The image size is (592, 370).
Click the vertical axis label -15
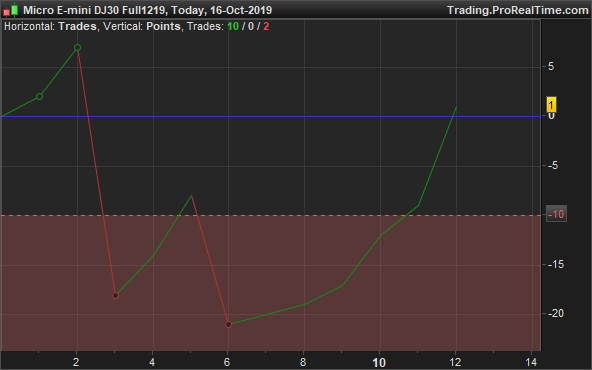(555, 264)
